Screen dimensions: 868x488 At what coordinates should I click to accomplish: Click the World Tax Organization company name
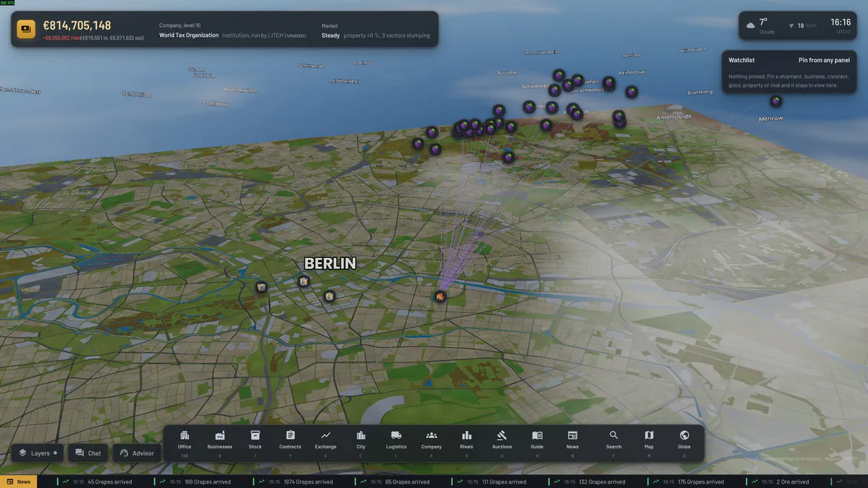189,35
